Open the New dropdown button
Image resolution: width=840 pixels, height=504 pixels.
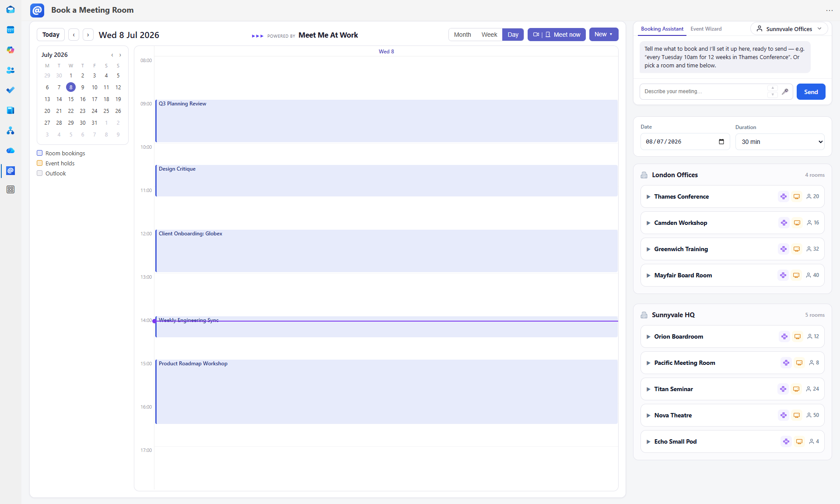click(x=604, y=34)
